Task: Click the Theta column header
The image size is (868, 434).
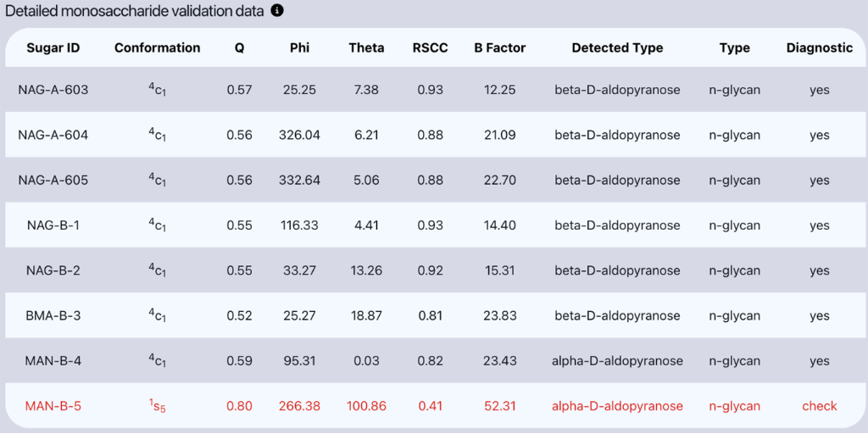Action: pyautogui.click(x=366, y=47)
